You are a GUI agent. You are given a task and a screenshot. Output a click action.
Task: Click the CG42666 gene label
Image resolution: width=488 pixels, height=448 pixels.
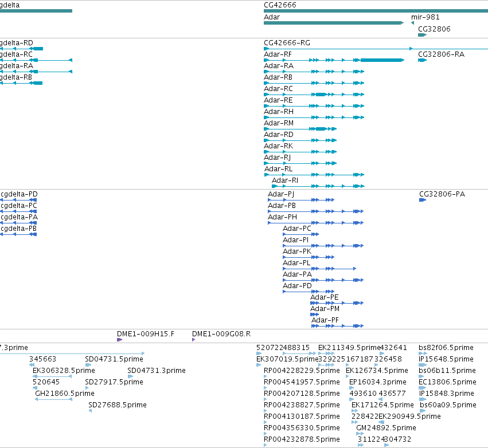coord(280,5)
